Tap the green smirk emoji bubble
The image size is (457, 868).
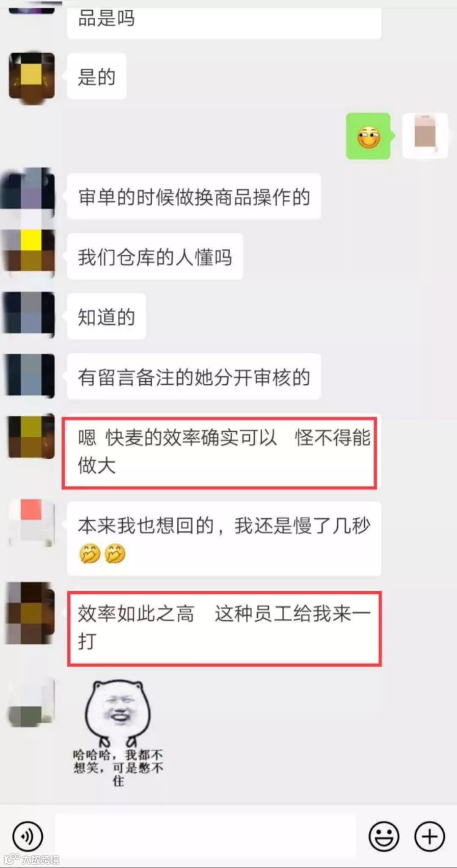pos(369,136)
